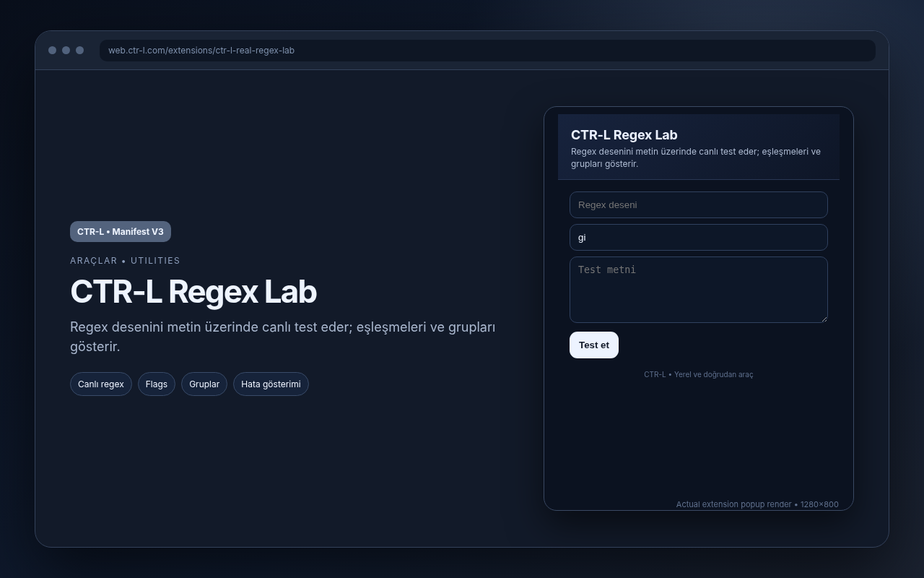
Task: Click the first window dot in browser chrome
Action: pos(52,50)
